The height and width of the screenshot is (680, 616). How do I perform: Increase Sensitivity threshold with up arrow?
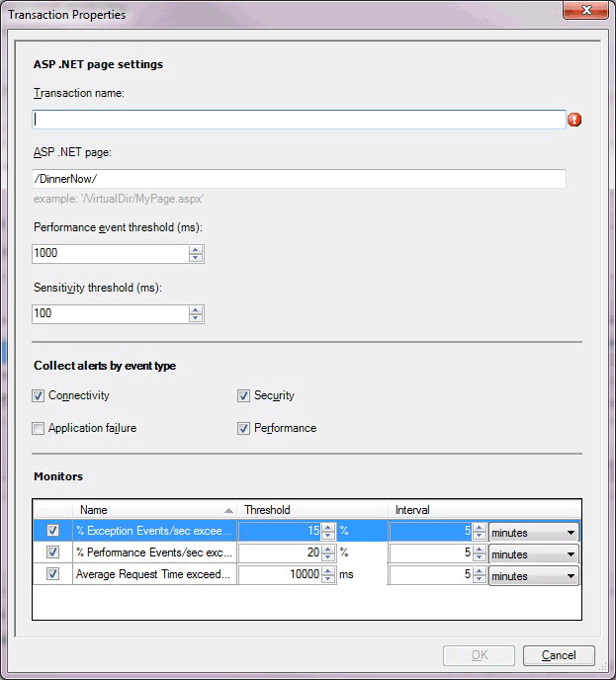click(196, 310)
